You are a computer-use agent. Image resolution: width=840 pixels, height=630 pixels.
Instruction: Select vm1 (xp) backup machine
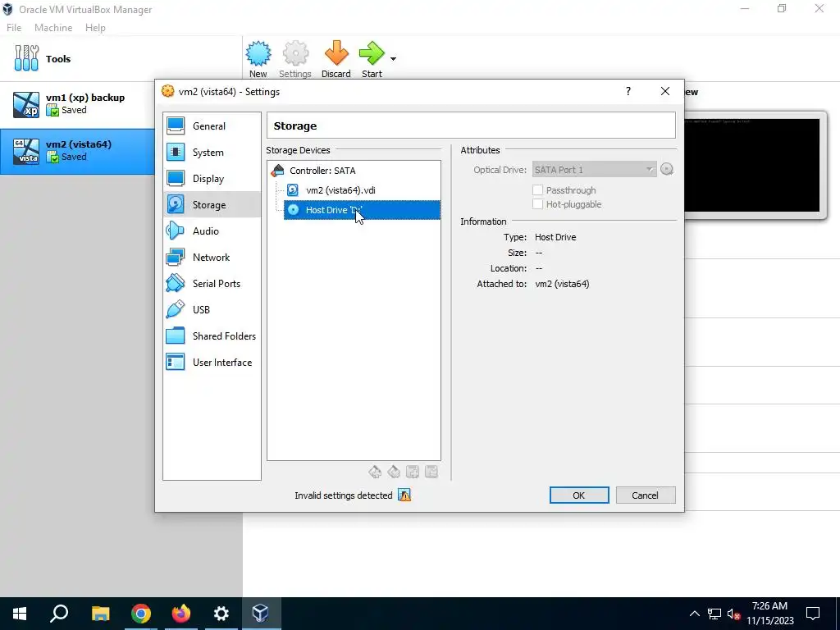tap(78, 104)
